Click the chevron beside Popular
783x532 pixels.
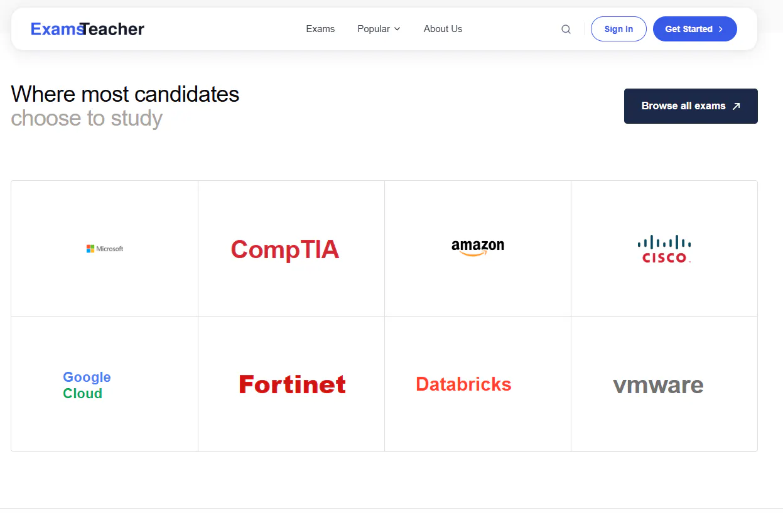(x=397, y=29)
